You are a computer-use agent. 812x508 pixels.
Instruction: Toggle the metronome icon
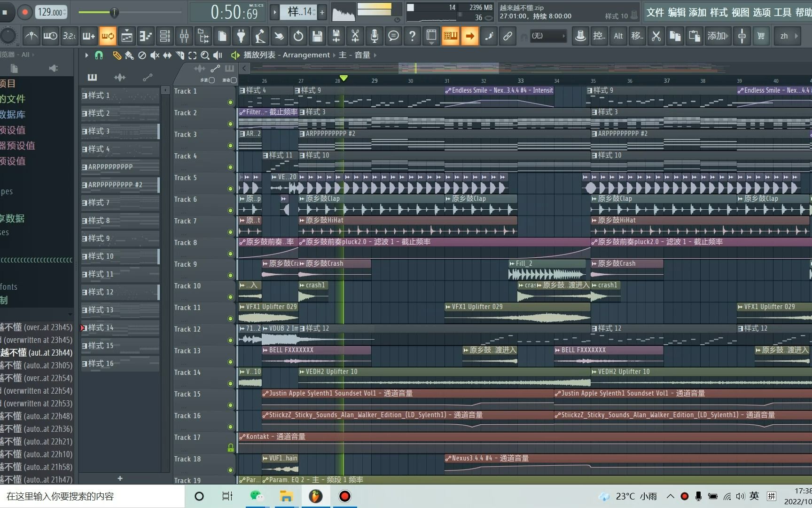pyautogui.click(x=31, y=36)
